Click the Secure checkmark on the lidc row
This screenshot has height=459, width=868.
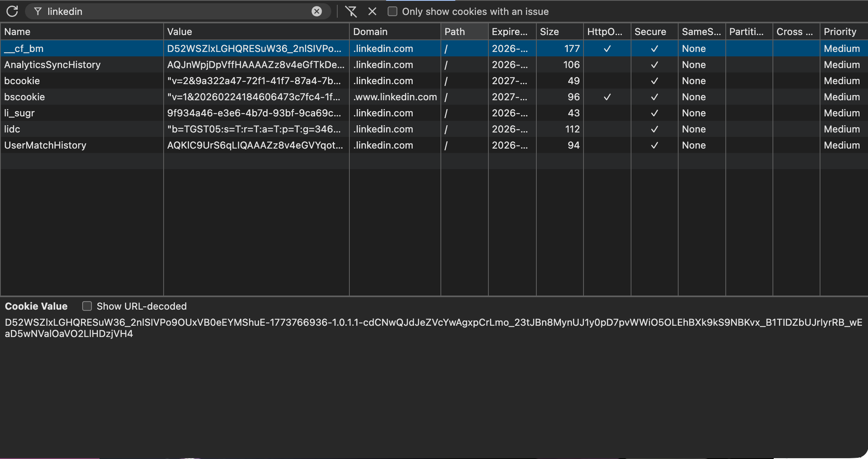point(654,129)
